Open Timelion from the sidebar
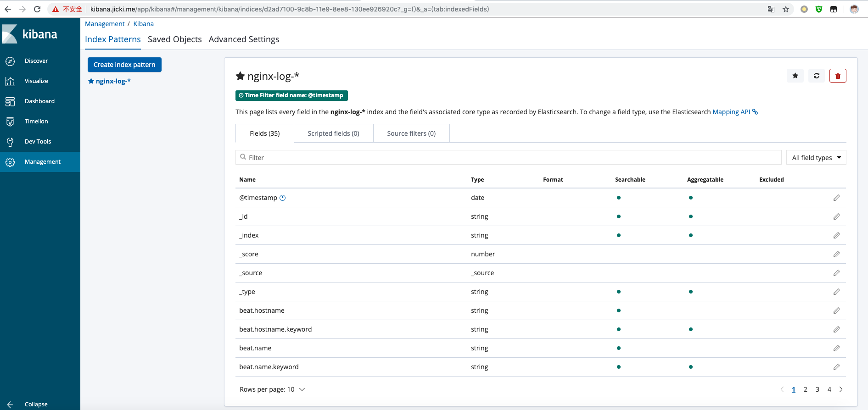 [x=36, y=122]
